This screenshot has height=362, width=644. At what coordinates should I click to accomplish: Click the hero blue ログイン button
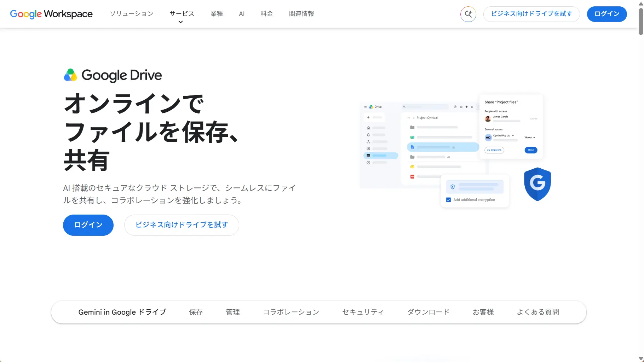88,225
